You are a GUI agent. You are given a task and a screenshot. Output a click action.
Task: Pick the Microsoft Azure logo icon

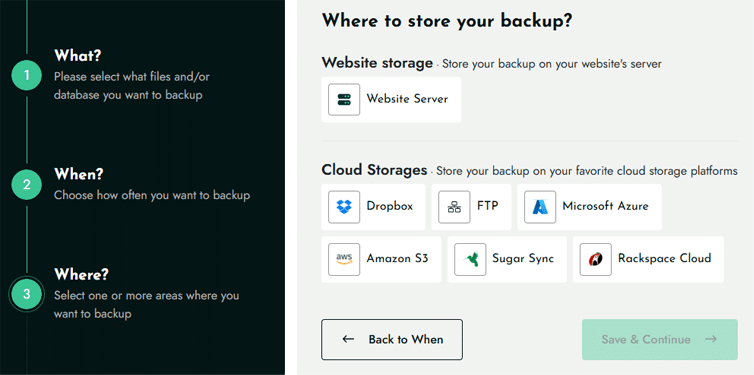point(540,207)
